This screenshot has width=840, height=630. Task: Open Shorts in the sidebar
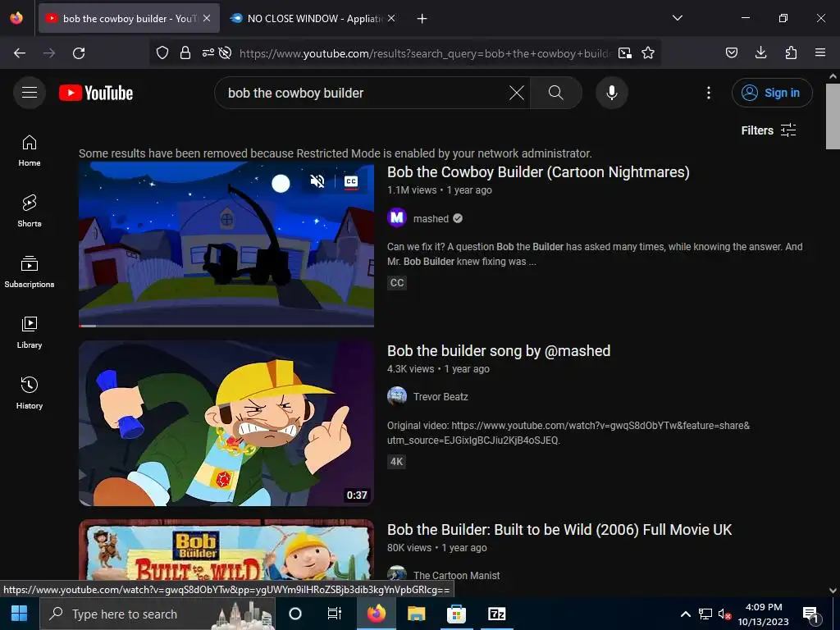30,211
